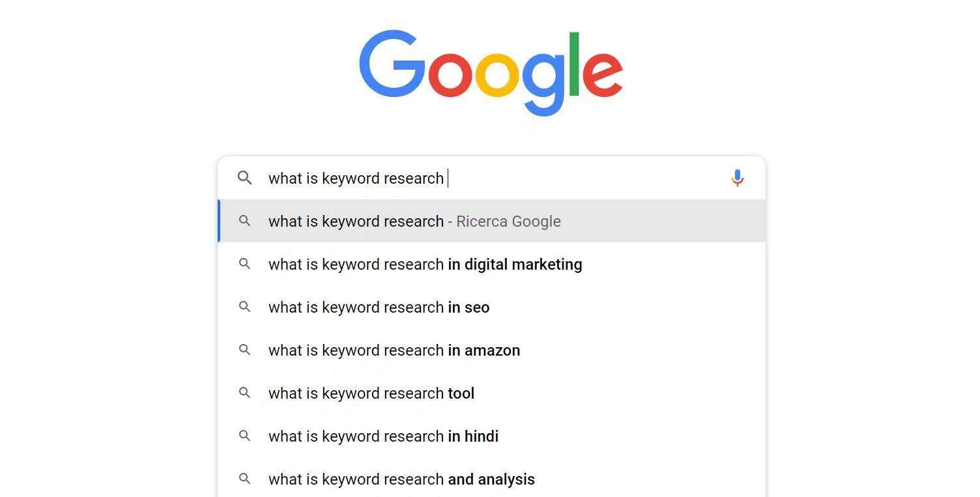
Task: Pick the 'what is keyword research in hindi' suggestion
Action: pos(383,436)
